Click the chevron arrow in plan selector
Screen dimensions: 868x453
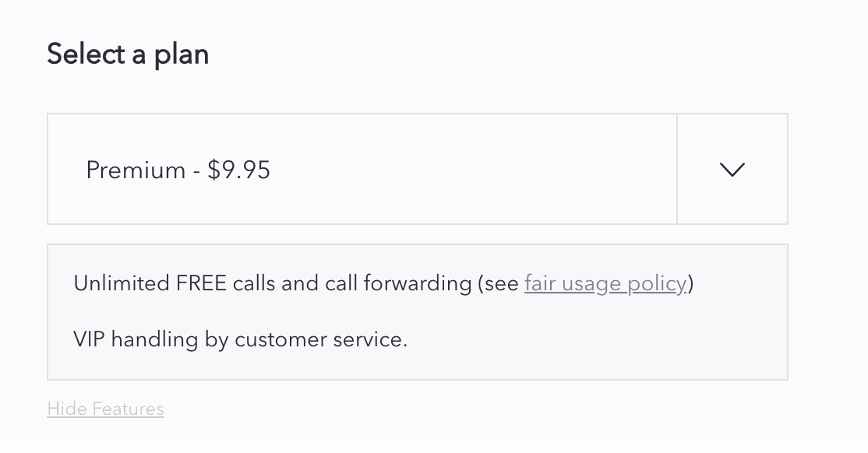732,170
